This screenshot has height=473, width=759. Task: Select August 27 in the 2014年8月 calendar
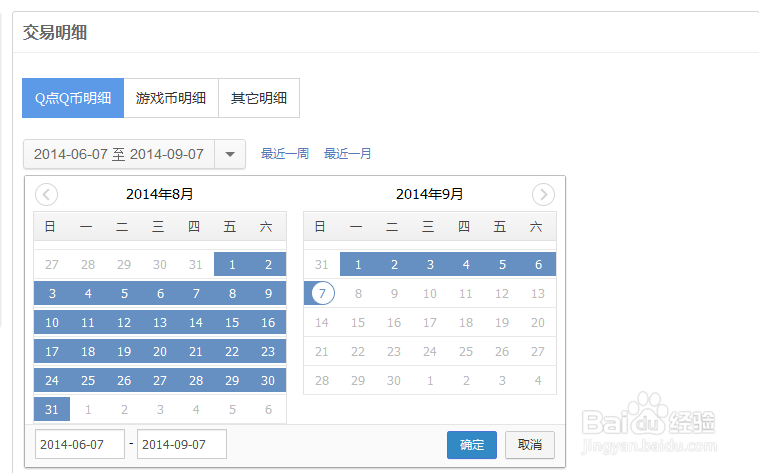(x=160, y=381)
